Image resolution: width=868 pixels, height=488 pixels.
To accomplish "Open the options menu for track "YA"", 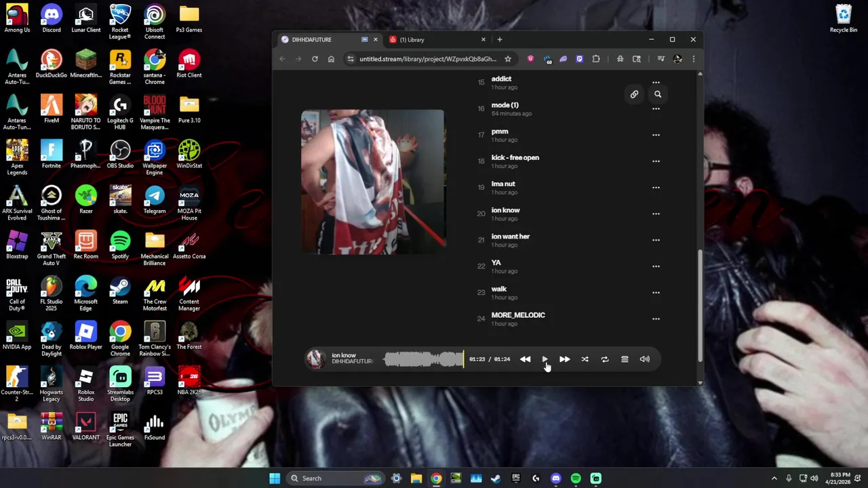I will 656,266.
